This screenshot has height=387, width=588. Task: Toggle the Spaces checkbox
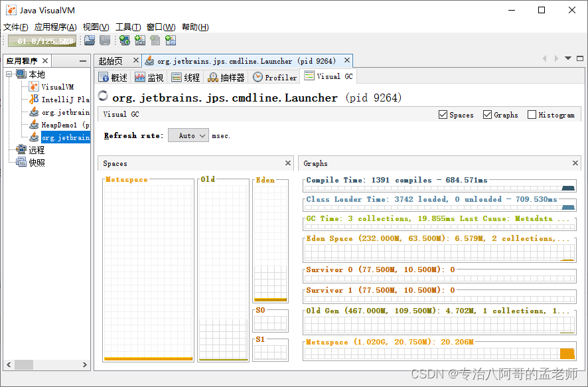[x=443, y=115]
